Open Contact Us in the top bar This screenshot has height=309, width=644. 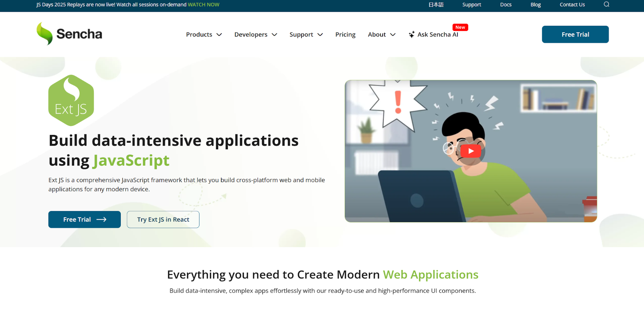coord(572,5)
